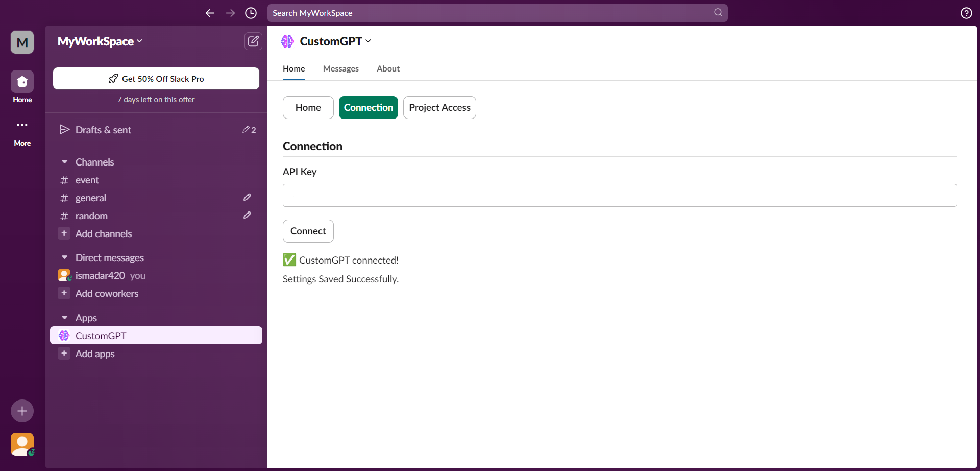The height and width of the screenshot is (471, 980).
Task: Click the Connect button
Action: pyautogui.click(x=308, y=231)
